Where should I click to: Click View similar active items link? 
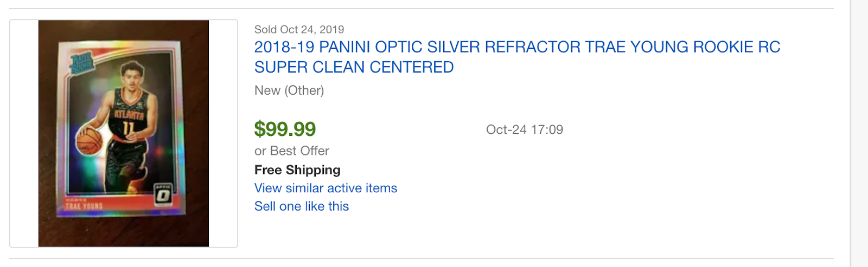point(325,188)
